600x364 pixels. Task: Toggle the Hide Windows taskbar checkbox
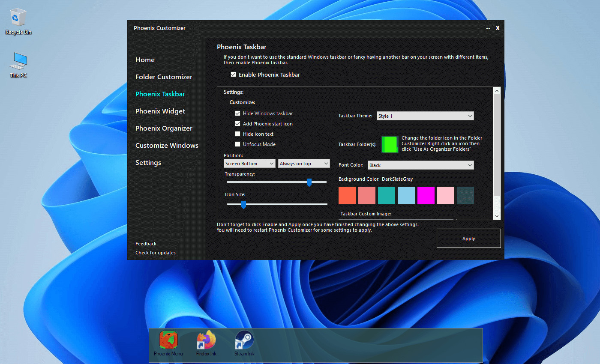238,113
